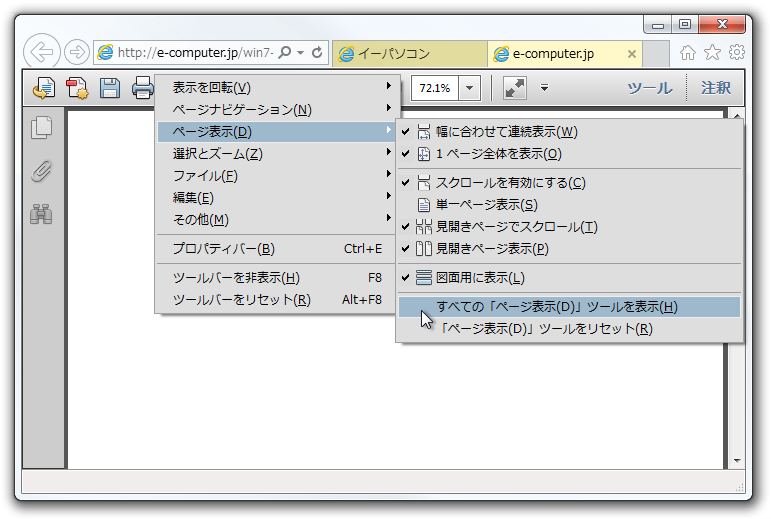Uncheck スクロールを有効にする option
This screenshot has width=771, height=519.
click(x=510, y=182)
